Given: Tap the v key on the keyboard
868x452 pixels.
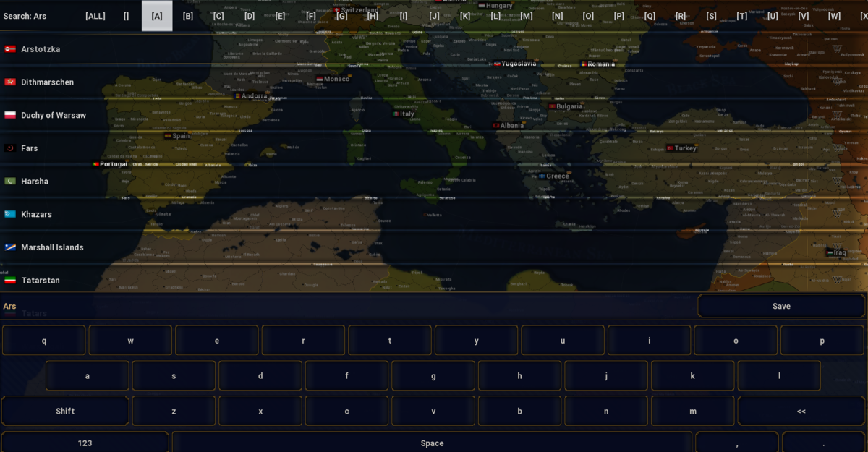Looking at the screenshot, I should click(x=433, y=411).
